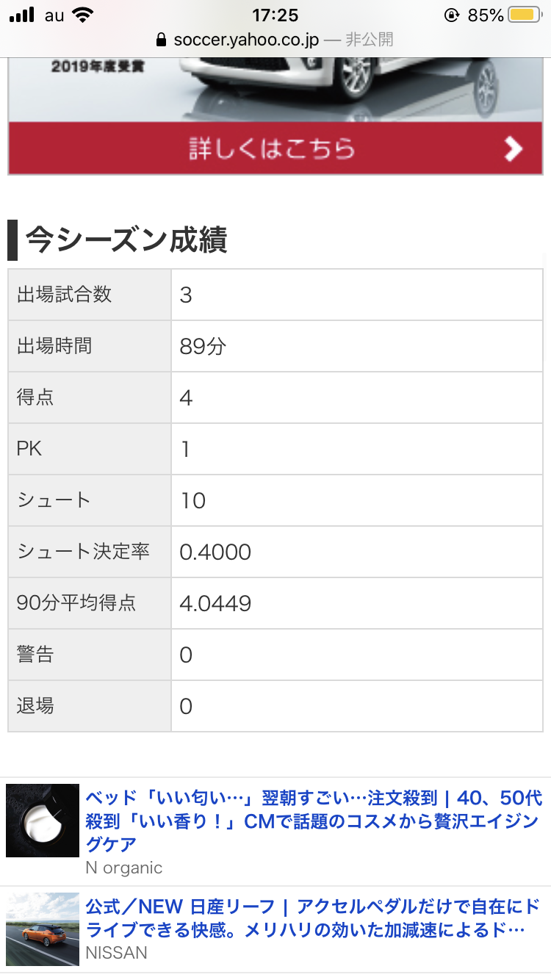This screenshot has height=980, width=551.
Task: Tap the 出場試合数 table row
Action: (275, 295)
